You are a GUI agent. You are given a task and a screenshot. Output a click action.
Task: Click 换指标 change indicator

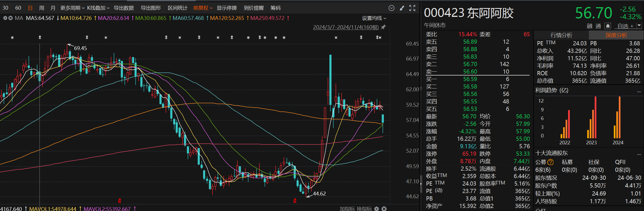[x=364, y=209]
